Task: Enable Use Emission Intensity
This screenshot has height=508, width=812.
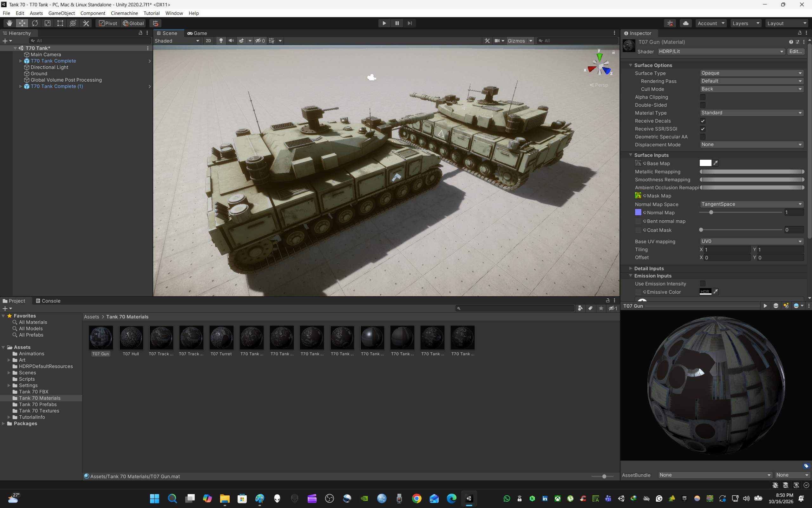Action: [x=703, y=284]
